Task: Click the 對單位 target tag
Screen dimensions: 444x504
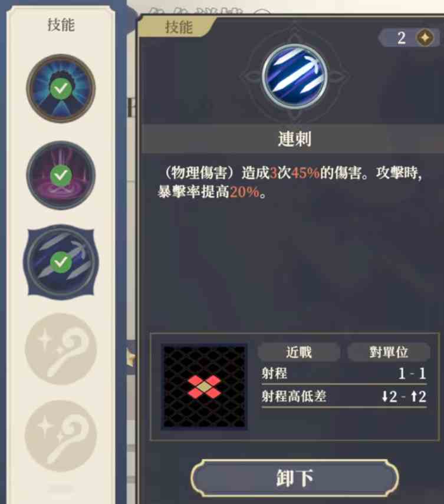Action: [389, 352]
